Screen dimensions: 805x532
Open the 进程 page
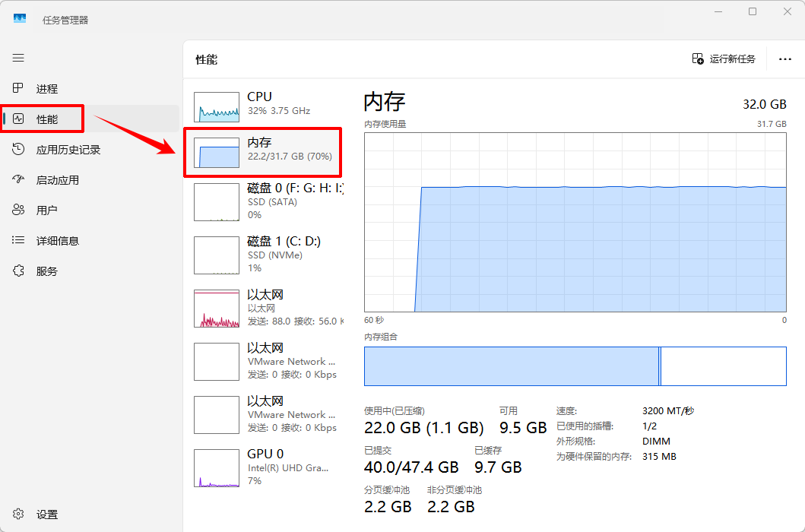(90, 88)
